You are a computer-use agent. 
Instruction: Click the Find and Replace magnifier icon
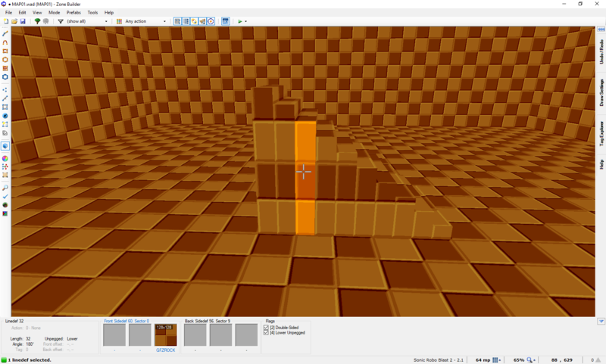(5, 187)
